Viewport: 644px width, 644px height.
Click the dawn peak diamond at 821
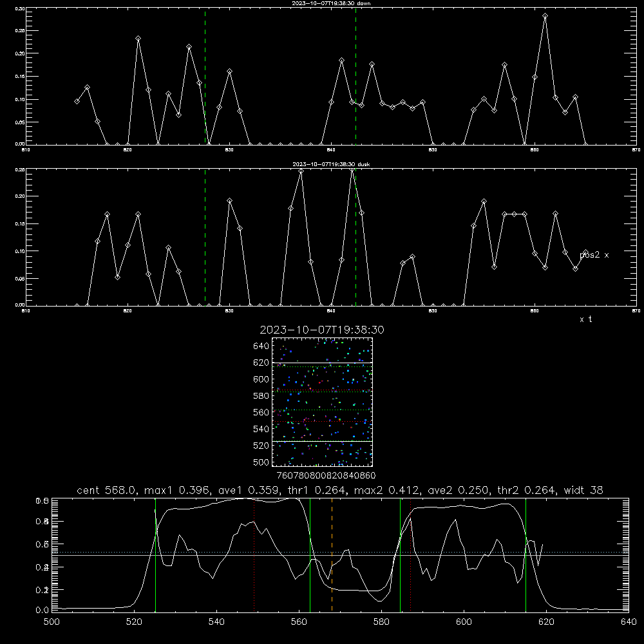(x=138, y=39)
